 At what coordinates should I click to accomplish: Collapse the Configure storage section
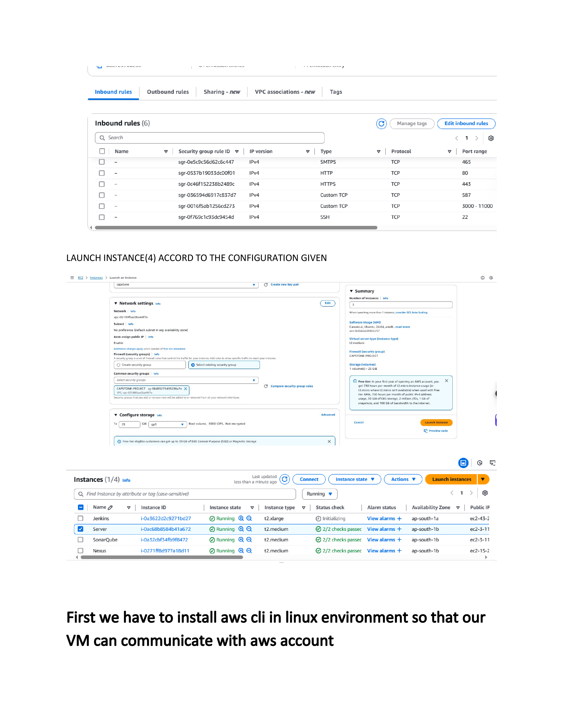[116, 415]
